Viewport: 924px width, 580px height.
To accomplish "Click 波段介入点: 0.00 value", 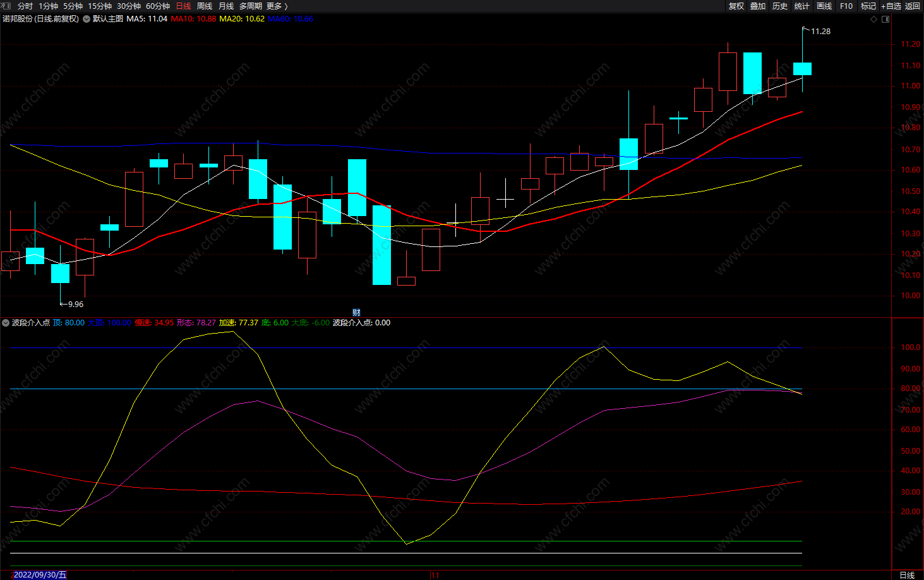I will [x=362, y=323].
